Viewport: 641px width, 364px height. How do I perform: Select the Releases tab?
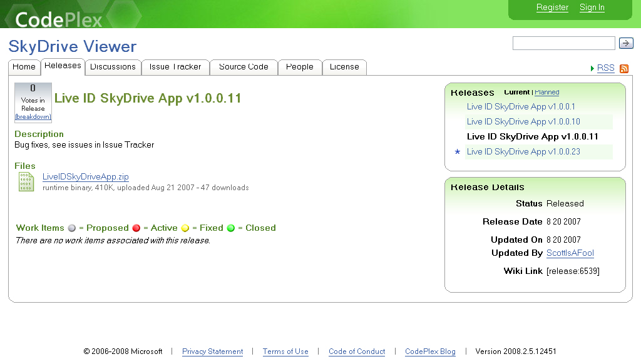[63, 66]
